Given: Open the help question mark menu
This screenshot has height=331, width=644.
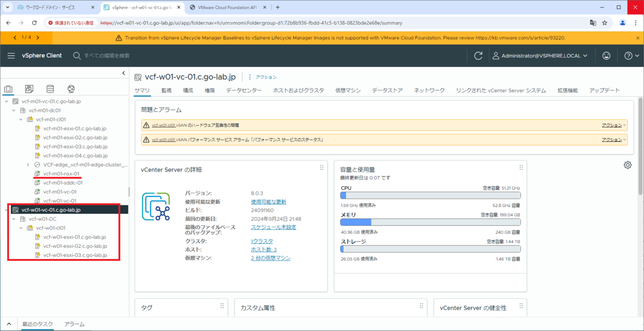Looking at the screenshot, I should pyautogui.click(x=632, y=56).
